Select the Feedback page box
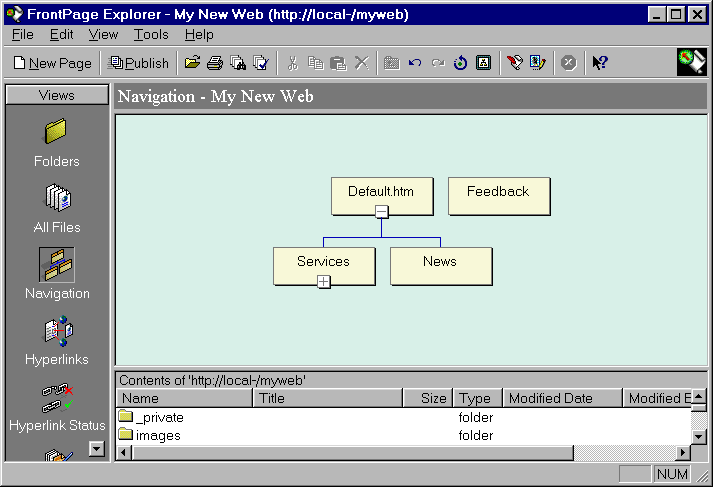 click(x=499, y=196)
